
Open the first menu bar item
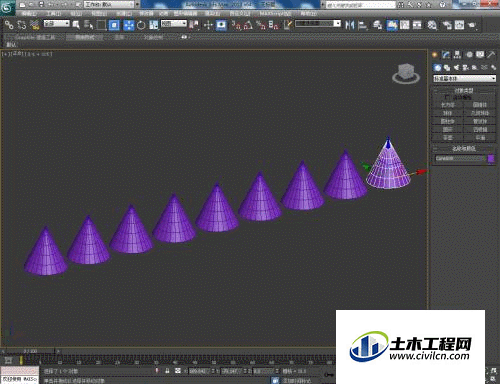pyautogui.click(x=29, y=14)
